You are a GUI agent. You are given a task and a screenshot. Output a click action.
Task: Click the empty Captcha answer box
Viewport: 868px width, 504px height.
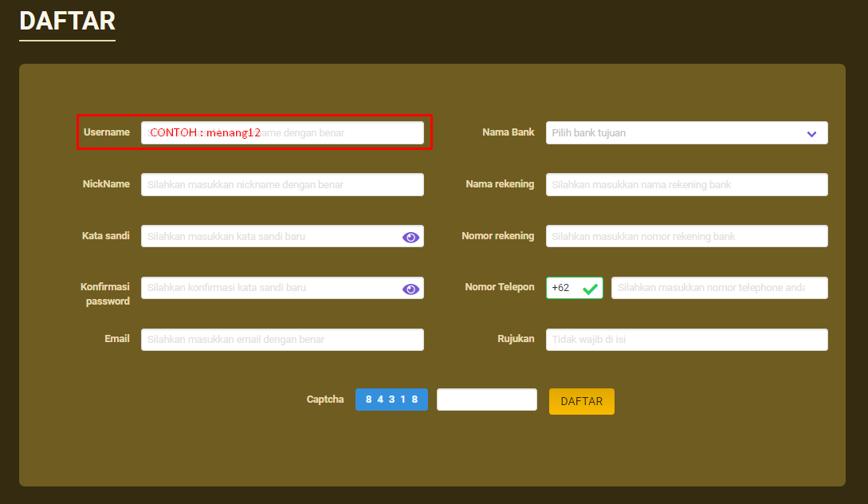pos(486,400)
